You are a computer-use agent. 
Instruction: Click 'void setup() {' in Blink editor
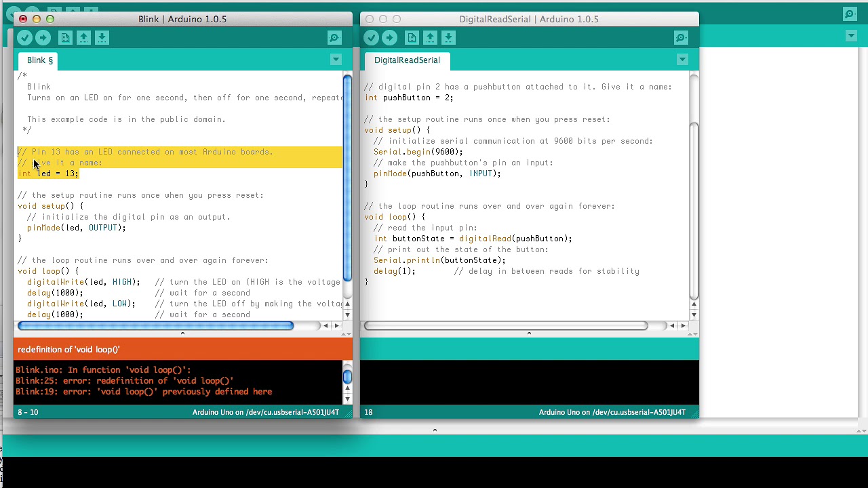[x=51, y=206]
